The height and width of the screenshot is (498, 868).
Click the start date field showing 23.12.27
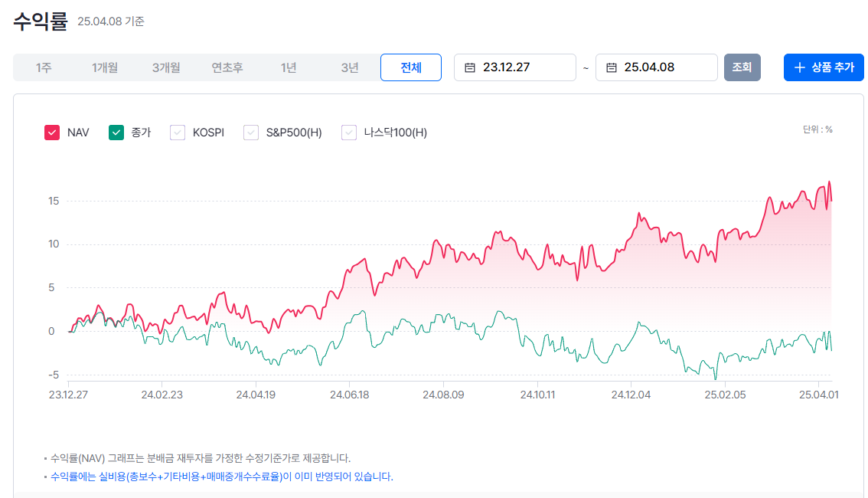505,67
